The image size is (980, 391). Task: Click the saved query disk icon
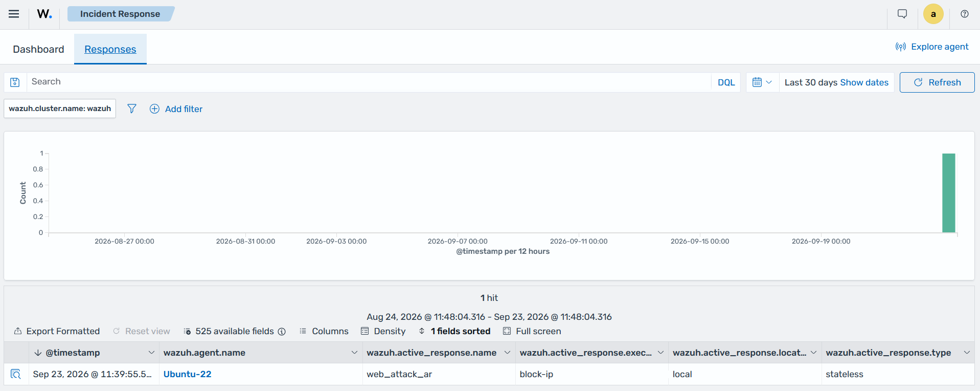click(x=15, y=82)
